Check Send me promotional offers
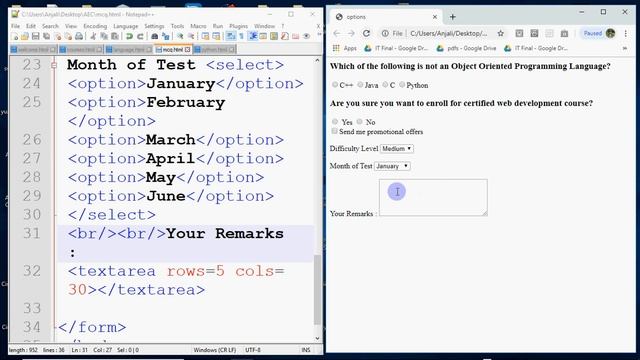The image size is (640, 360). coord(335,131)
